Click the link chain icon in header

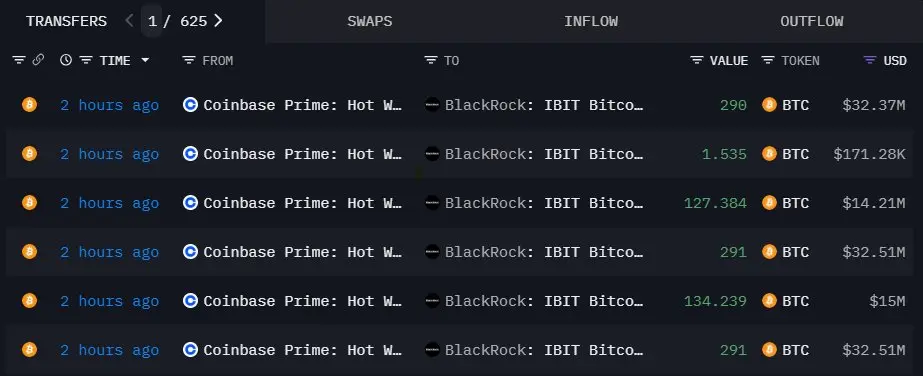38,60
